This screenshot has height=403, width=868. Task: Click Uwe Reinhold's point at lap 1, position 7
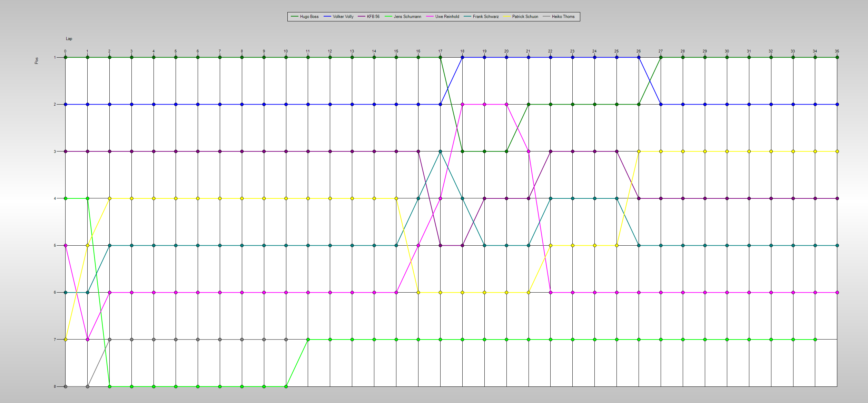[88, 340]
